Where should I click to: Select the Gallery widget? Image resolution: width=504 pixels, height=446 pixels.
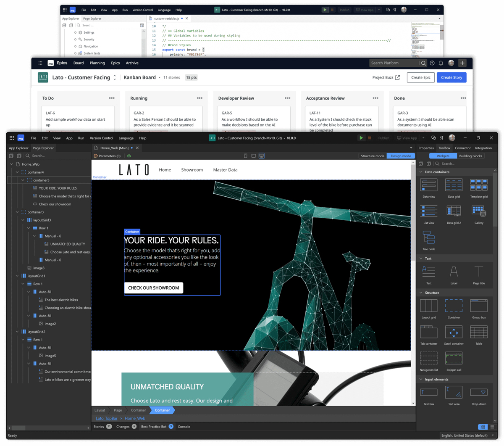tap(479, 214)
